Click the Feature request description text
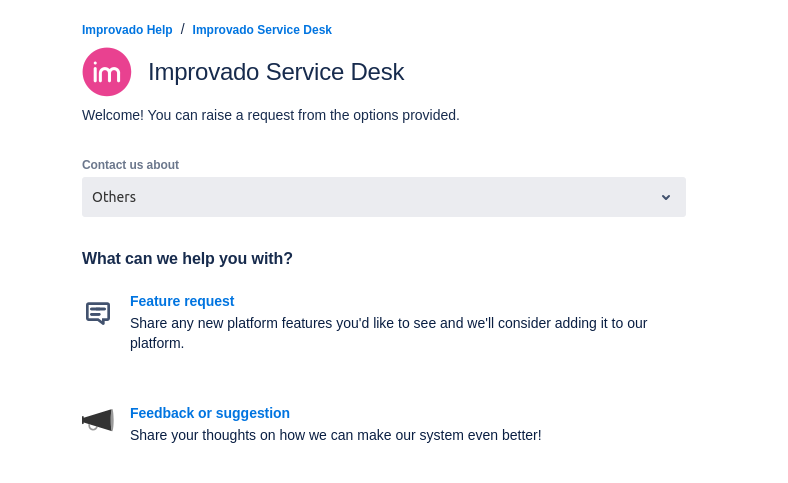Viewport: 788px width, 483px height. pos(388,323)
